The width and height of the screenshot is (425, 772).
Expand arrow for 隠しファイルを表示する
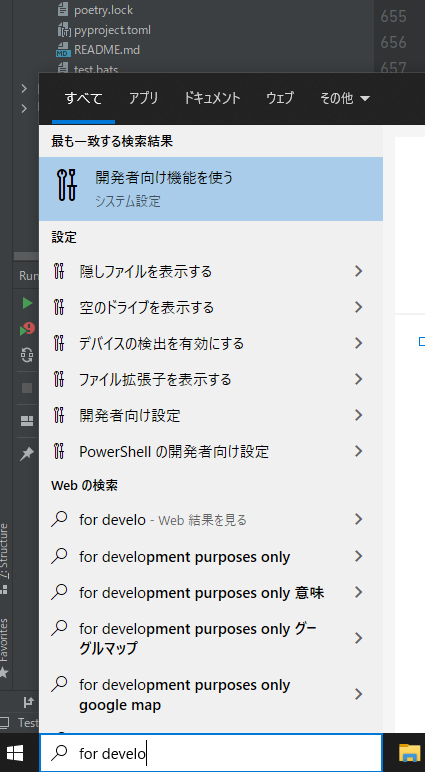pos(359,271)
